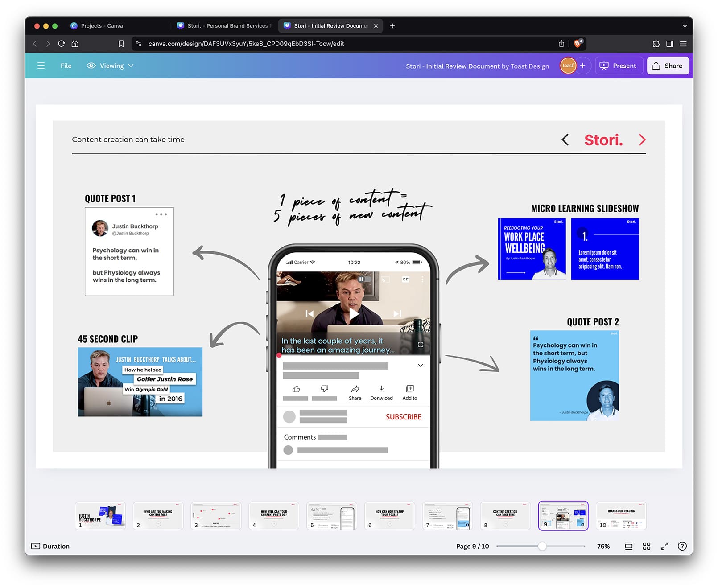Toggle the browser sidebar panel icon
This screenshot has width=718, height=588.
point(669,44)
